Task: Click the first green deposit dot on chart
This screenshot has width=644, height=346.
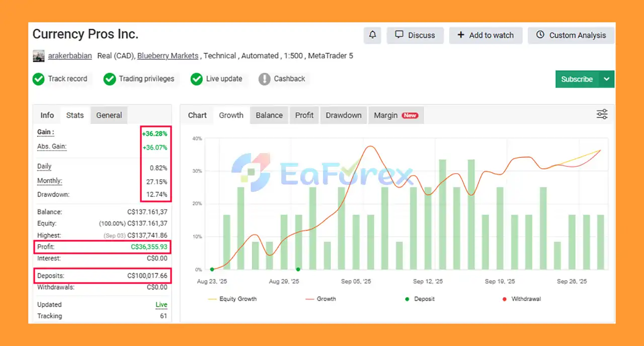Action: [212, 269]
